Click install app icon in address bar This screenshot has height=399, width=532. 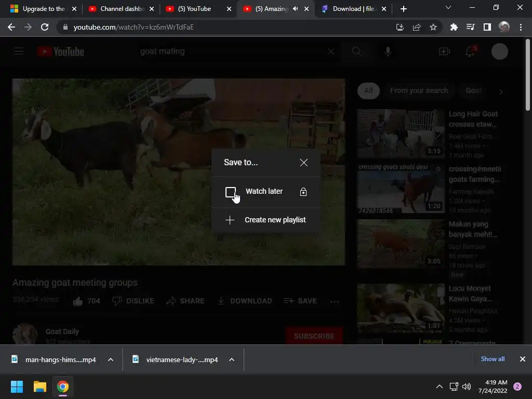point(400,27)
